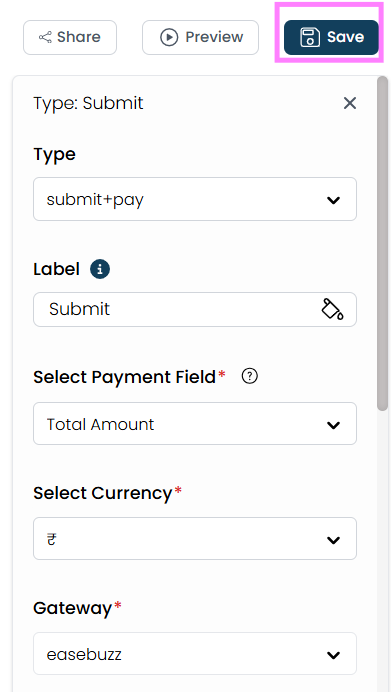Expand the Total Amount chevron arrow

[x=333, y=425]
